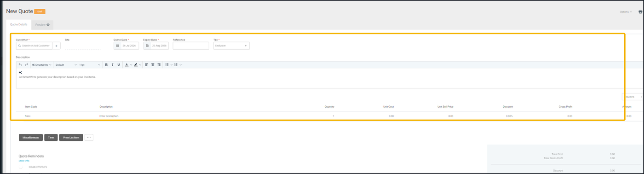Click the SmartWrite sparkle icon in description body
The image size is (644, 174).
pos(20,72)
